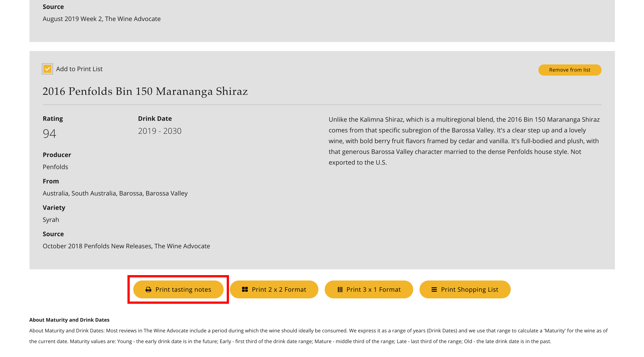Click the Syrah variety value
This screenshot has width=644, height=357.
(x=51, y=220)
